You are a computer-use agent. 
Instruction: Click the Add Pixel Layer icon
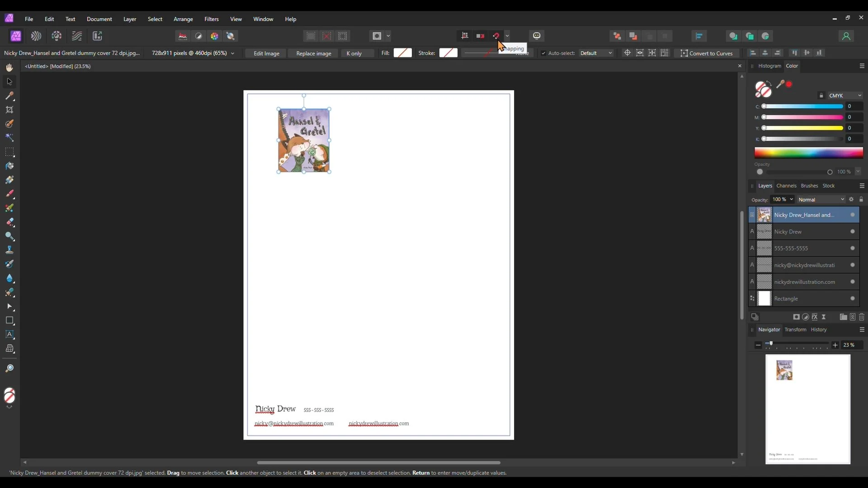coord(852,317)
